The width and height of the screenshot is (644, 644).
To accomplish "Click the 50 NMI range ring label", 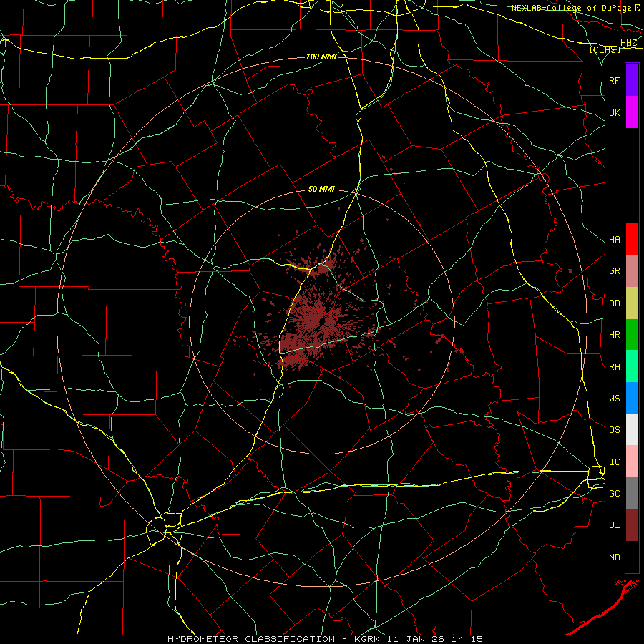I will pos(321,189).
